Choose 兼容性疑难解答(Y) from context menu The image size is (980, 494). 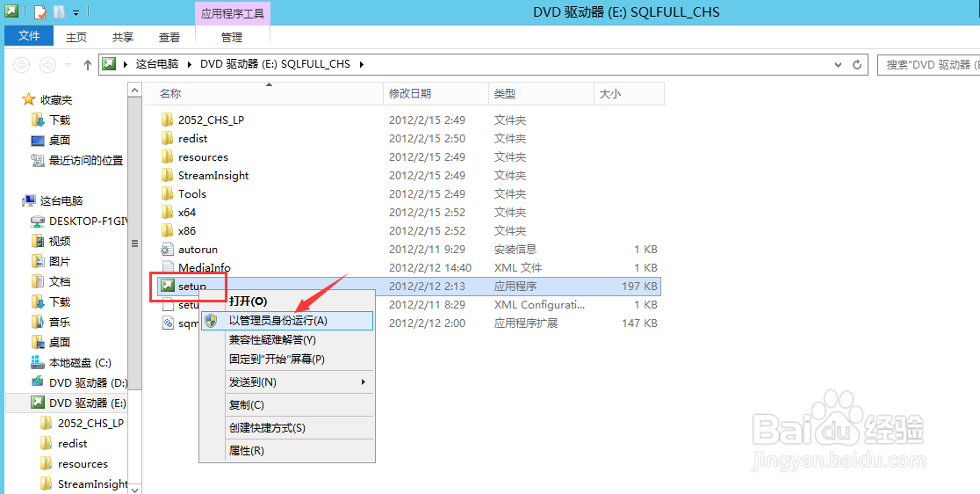[287, 340]
